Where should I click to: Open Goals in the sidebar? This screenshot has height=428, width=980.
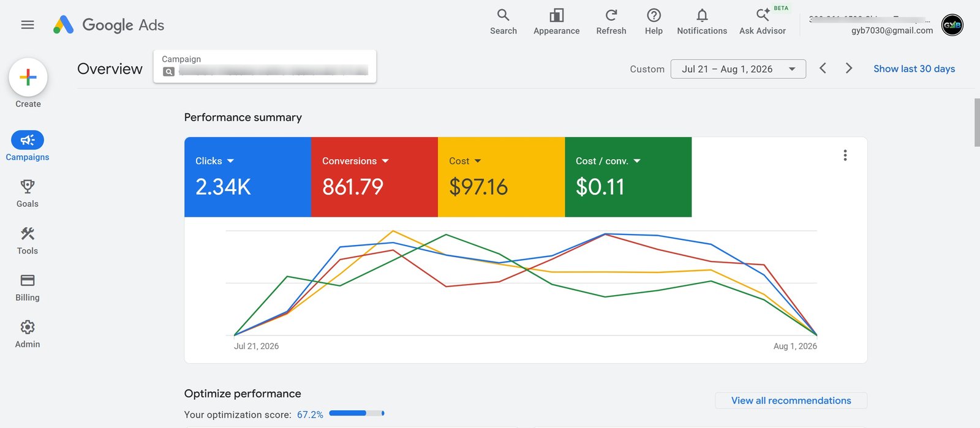(x=28, y=193)
